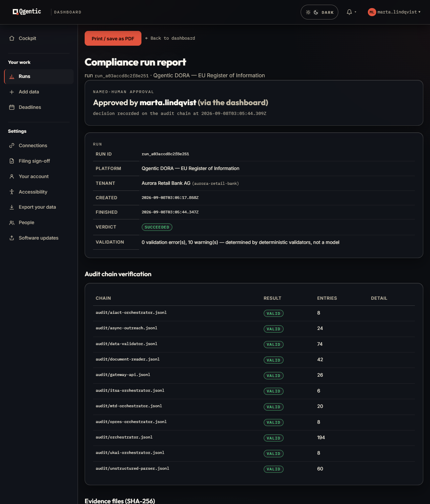430x504 pixels.
Task: Click the audit/mtd-orchestrator.jsonl chain name
Action: 129,406
